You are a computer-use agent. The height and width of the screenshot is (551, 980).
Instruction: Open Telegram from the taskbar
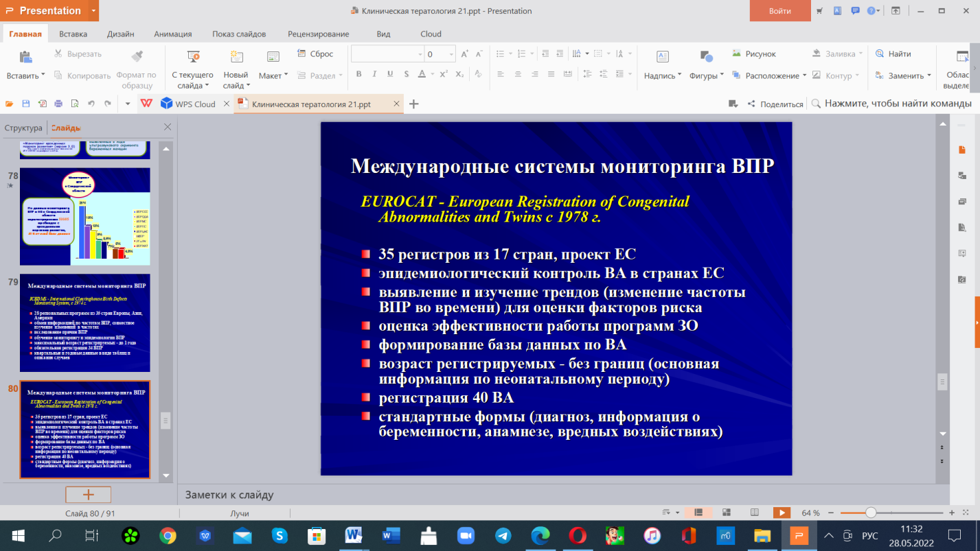pos(503,535)
